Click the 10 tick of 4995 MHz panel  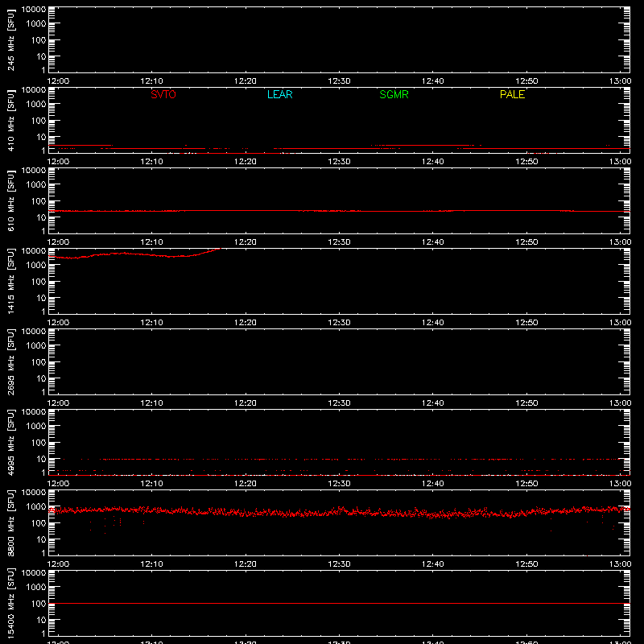click(x=42, y=459)
